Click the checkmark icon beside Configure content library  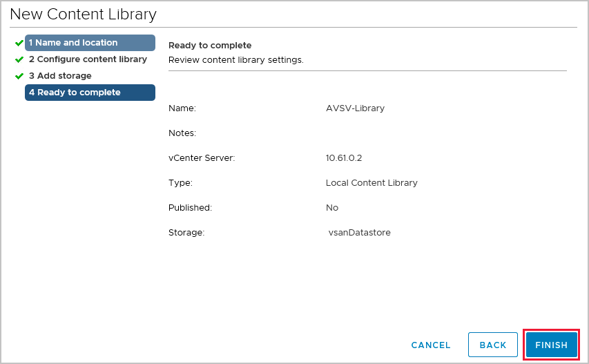(19, 59)
